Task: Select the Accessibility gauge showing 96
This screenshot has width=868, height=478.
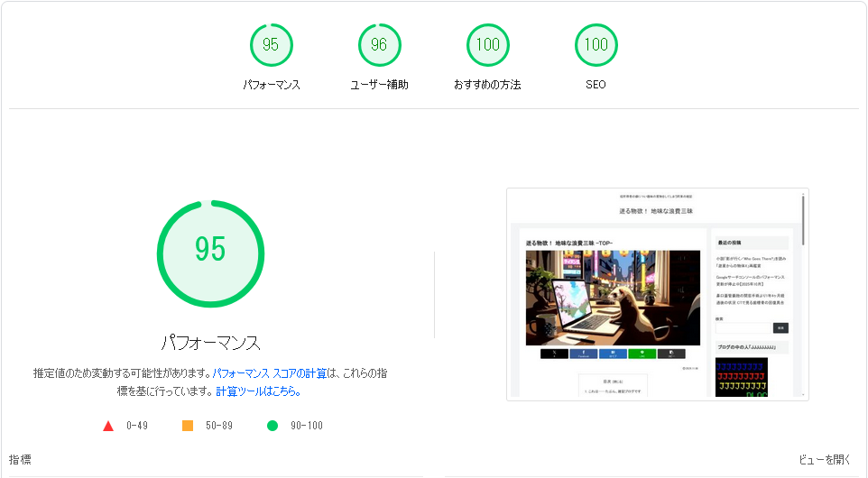Action: (x=379, y=45)
